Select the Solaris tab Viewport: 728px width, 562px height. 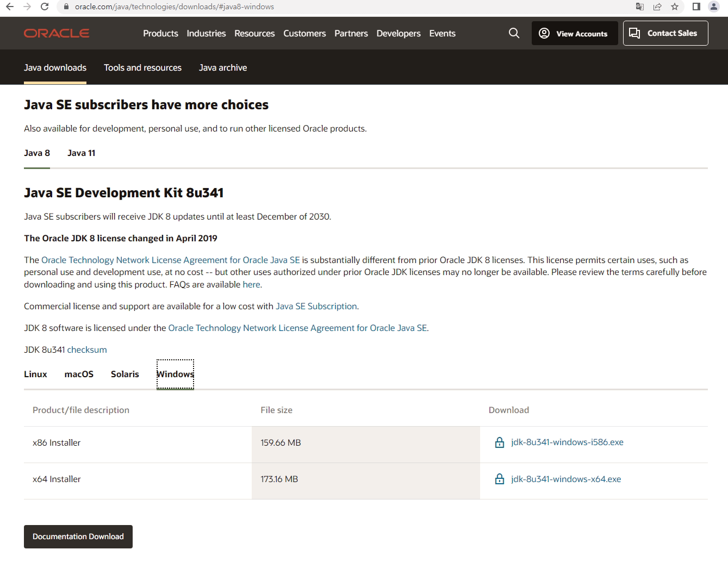click(125, 374)
